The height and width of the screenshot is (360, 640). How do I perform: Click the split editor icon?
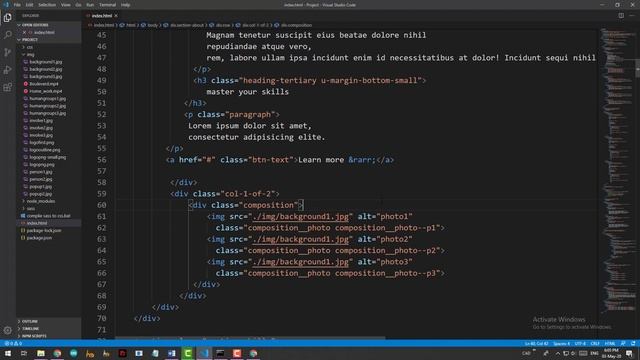(x=621, y=16)
